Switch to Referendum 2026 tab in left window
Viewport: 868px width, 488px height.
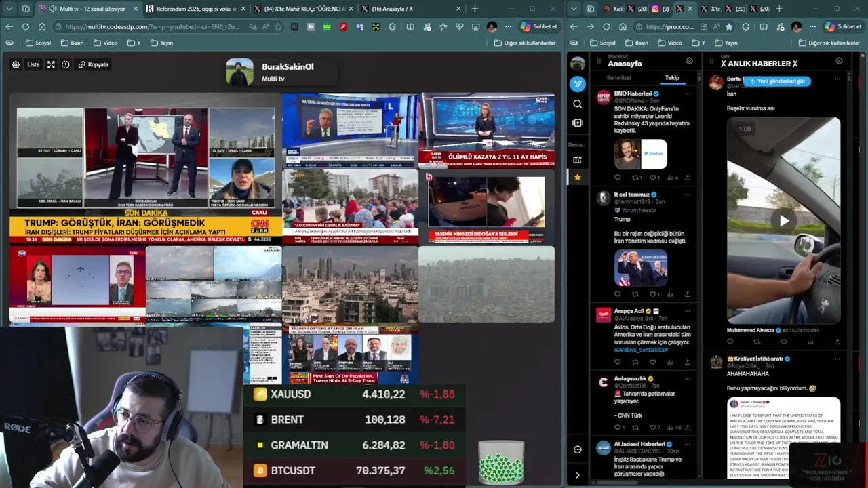coord(197,9)
